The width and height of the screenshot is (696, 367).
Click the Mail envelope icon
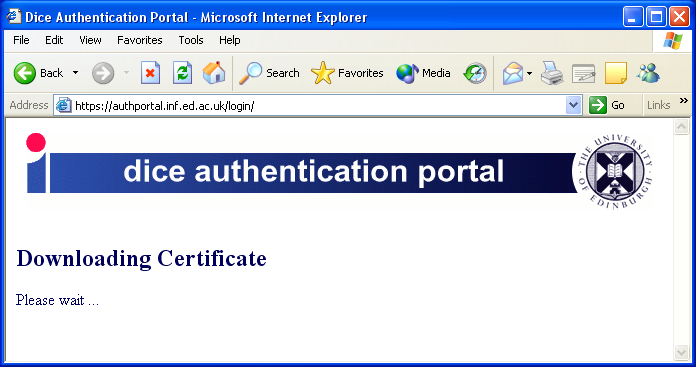click(x=513, y=73)
